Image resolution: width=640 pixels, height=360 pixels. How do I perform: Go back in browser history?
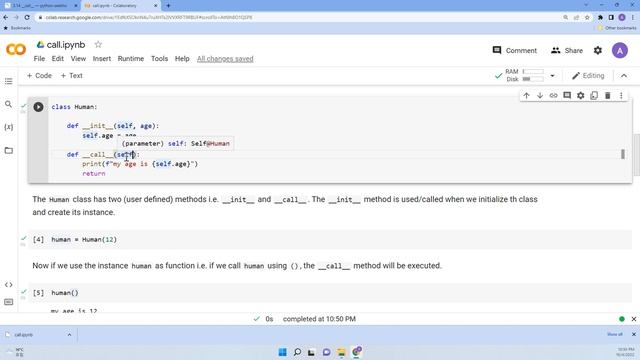[x=6, y=18]
